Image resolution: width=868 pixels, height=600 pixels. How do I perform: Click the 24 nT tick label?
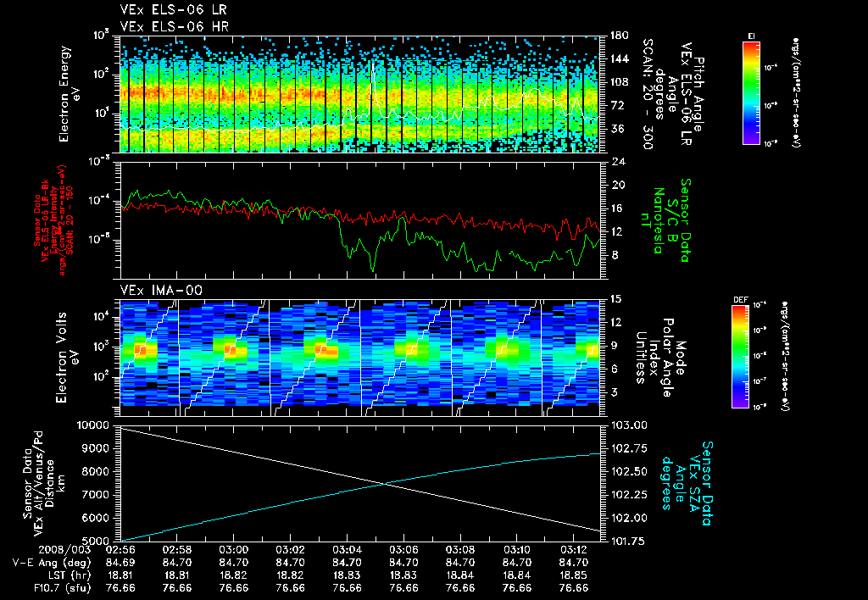click(617, 162)
